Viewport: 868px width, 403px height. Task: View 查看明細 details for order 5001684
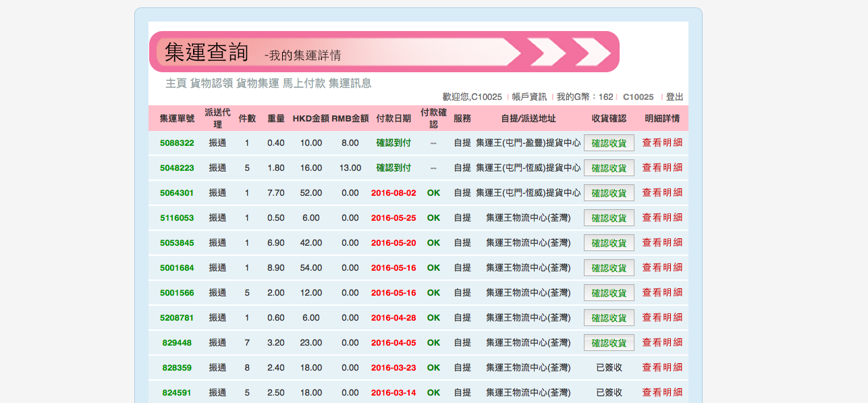[x=662, y=267]
